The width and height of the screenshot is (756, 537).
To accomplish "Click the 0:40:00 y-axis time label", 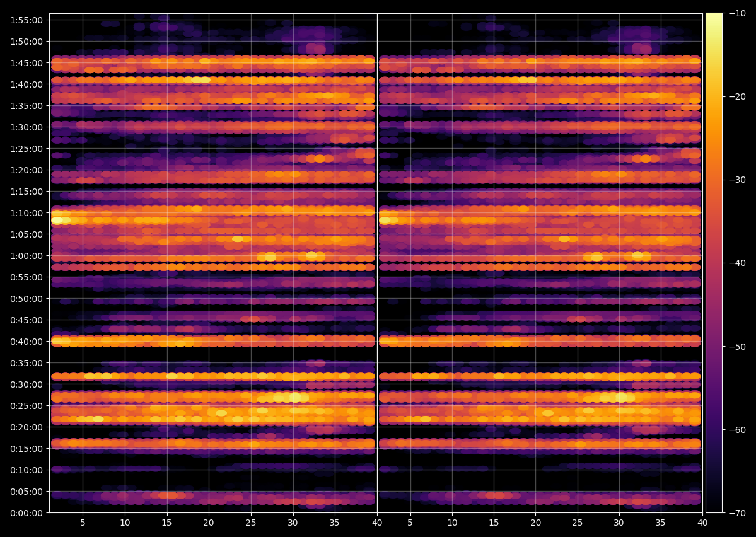I will pyautogui.click(x=26, y=342).
